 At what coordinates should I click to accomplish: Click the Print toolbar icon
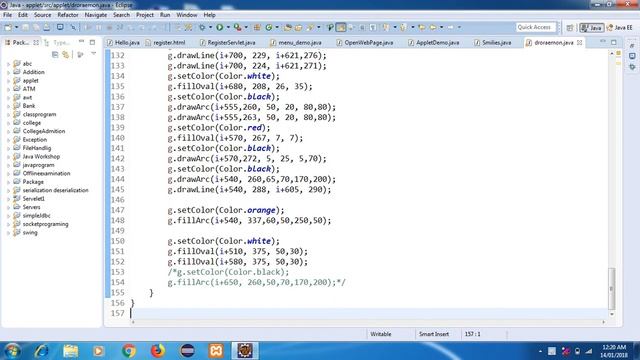47,27
